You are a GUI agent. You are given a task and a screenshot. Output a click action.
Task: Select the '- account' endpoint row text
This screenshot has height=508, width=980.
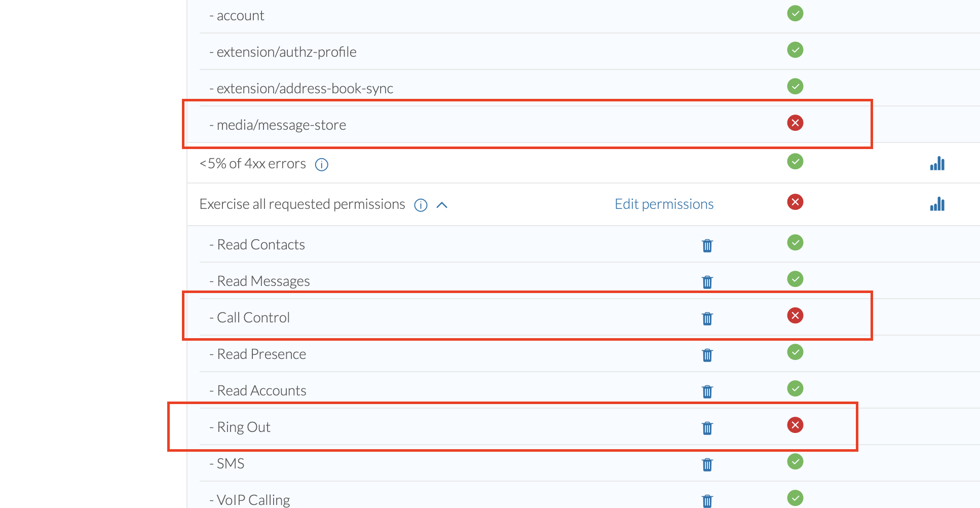coord(237,16)
